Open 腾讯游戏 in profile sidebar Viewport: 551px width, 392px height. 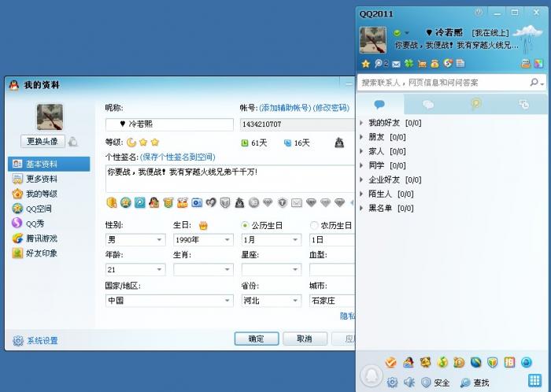[x=49, y=239]
